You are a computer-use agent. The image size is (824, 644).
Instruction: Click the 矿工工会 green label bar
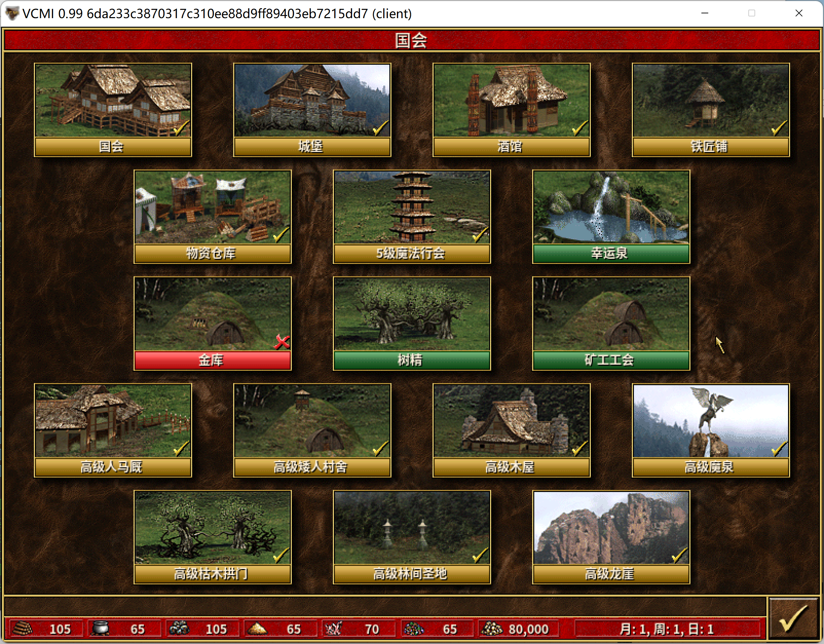click(611, 360)
